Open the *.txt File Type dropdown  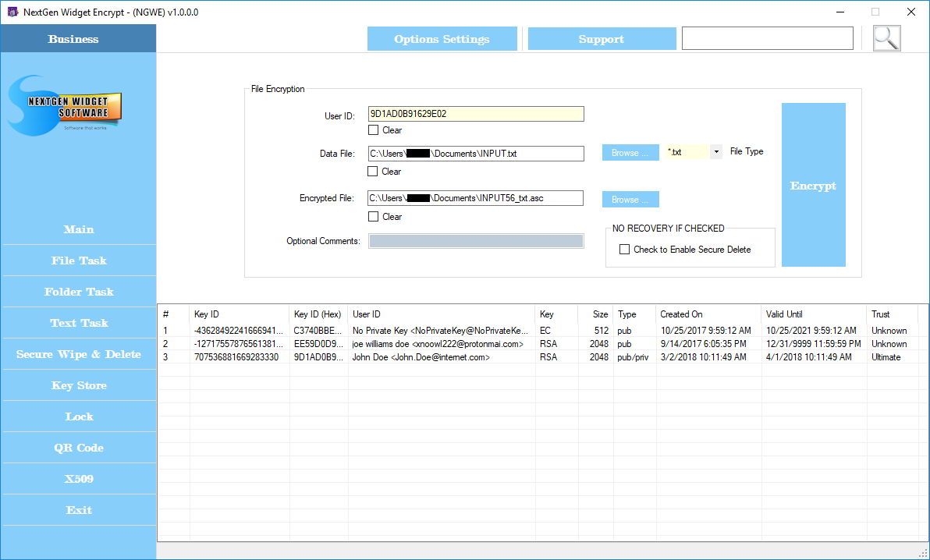point(716,152)
